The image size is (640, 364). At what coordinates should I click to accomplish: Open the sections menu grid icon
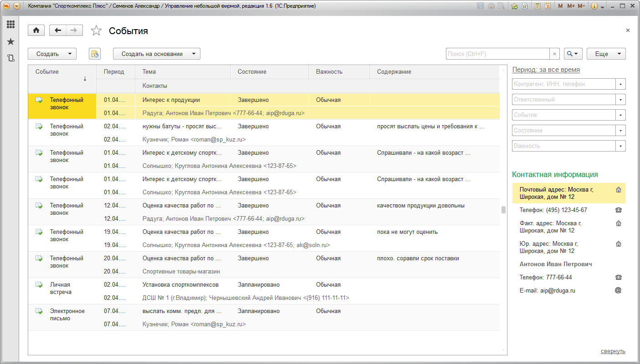click(x=10, y=25)
